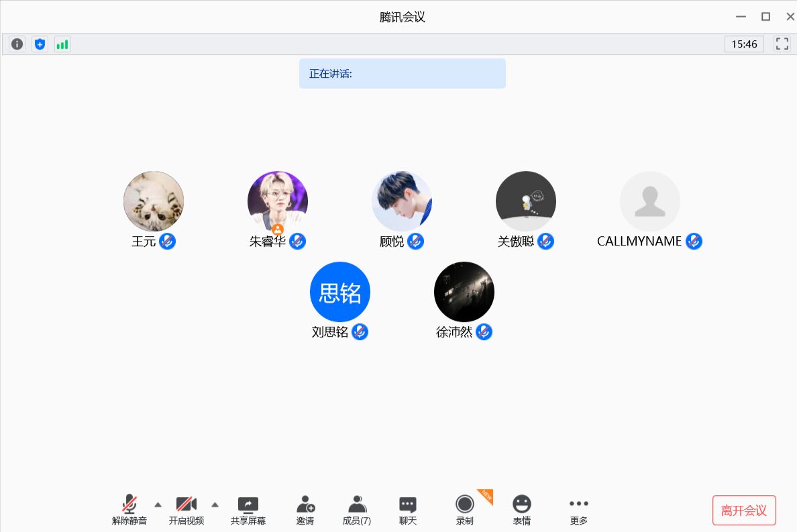Click the mic icon beside 王元
This screenshot has height=532, width=797.
click(x=168, y=242)
